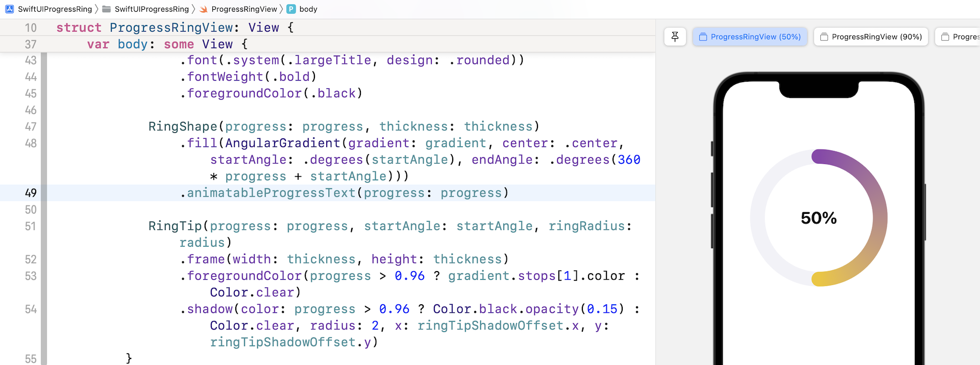
Task: Open SwiftUIProgressRing project breadcrumb item
Action: tap(55, 9)
